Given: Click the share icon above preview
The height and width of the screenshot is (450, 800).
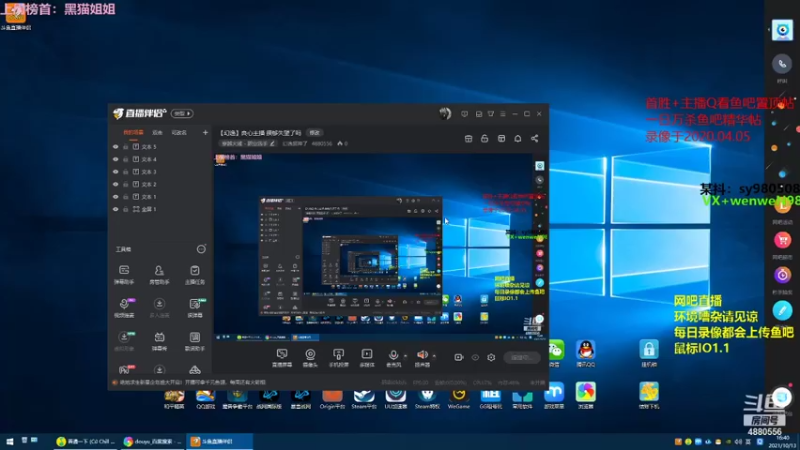Looking at the screenshot, I should coord(534,138).
